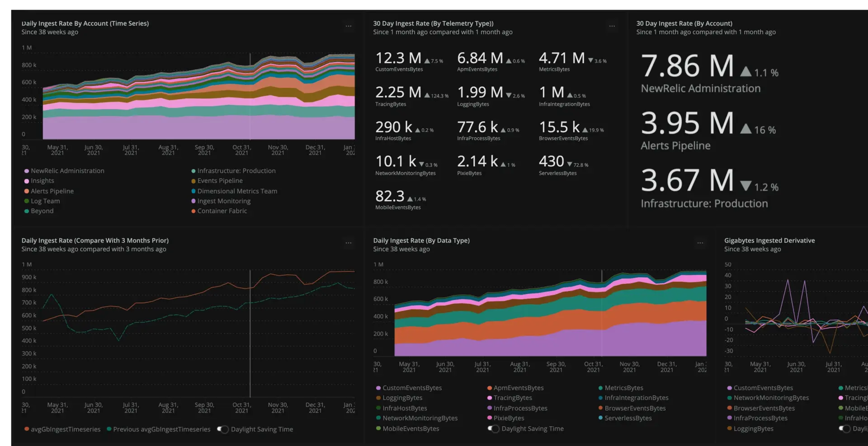Click the 1.99 M LoggingBytes billboard value
This screenshot has height=446, width=868.
[480, 93]
